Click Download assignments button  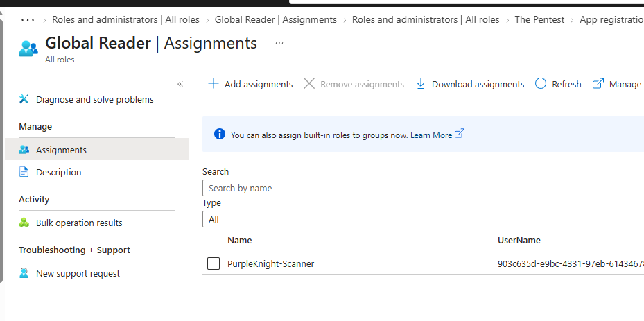click(470, 84)
